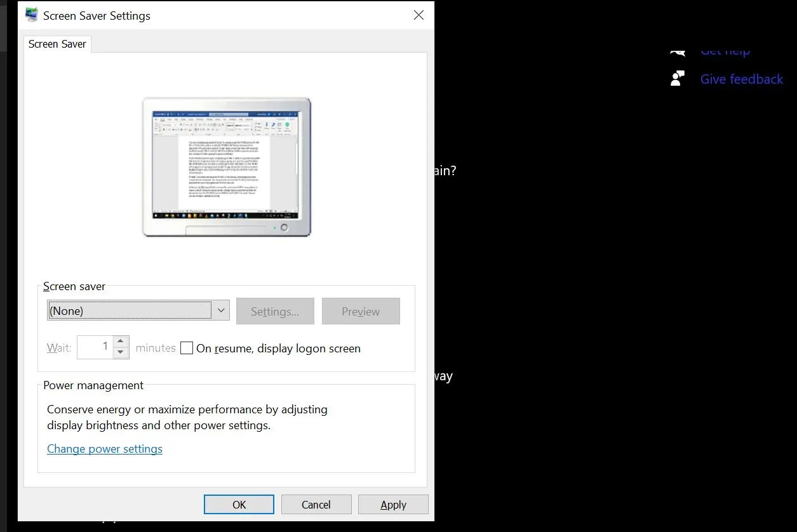Increase wait time with the up arrow
The height and width of the screenshot is (532, 797).
tap(120, 342)
